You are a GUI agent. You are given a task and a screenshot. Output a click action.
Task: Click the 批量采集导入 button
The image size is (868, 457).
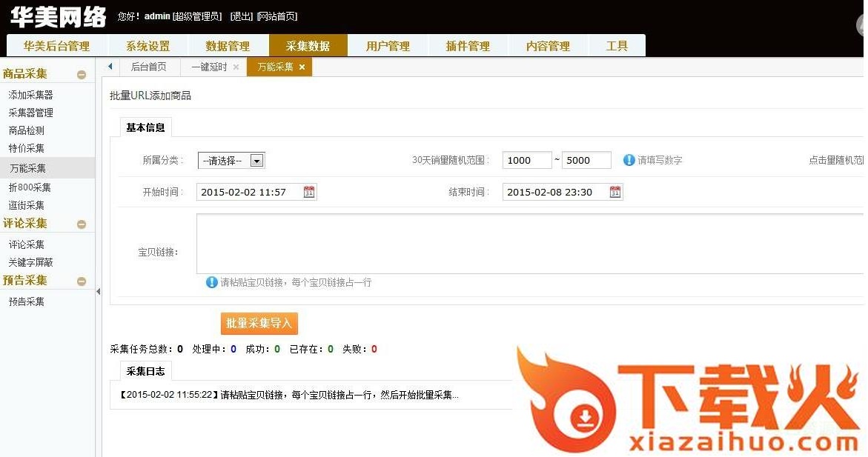click(x=259, y=324)
